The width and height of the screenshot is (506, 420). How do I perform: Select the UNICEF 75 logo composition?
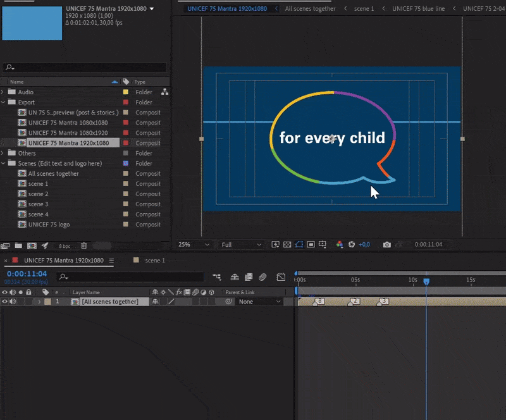49,225
